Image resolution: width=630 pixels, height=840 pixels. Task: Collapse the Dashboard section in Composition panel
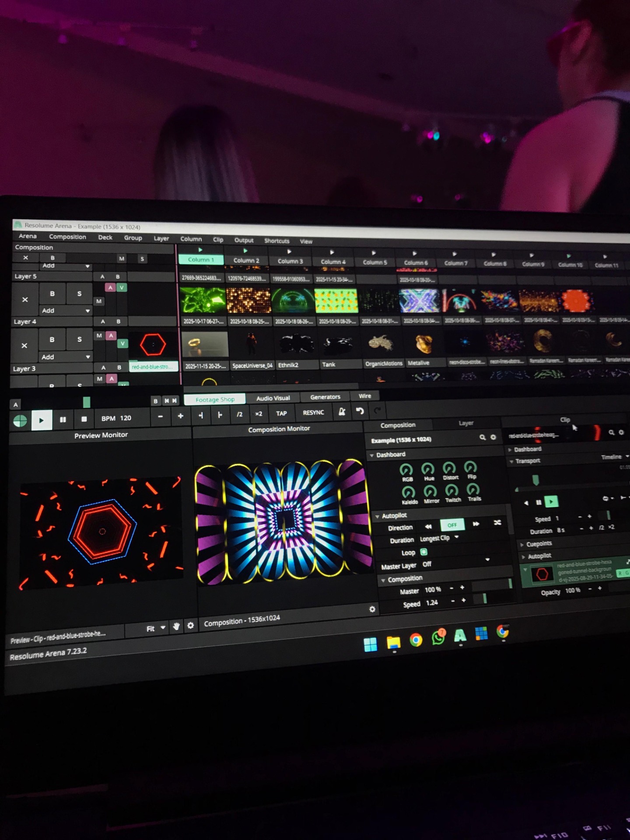click(372, 455)
